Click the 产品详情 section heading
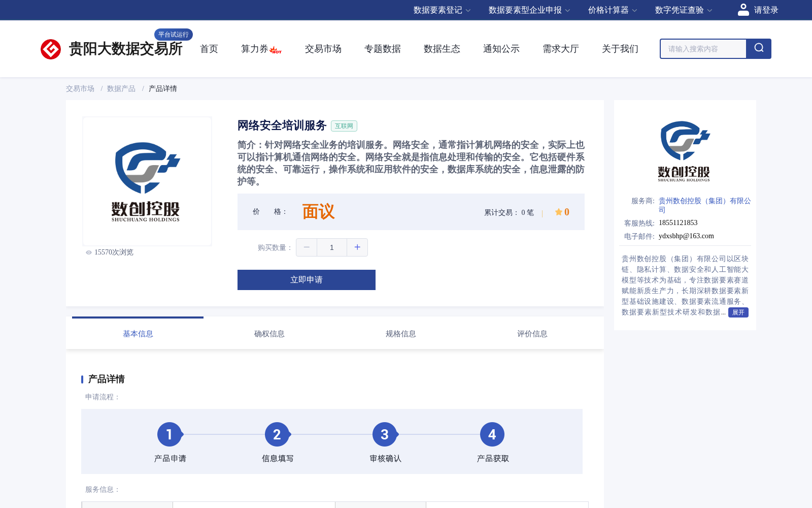Screen dimensions: 812x508 tap(106, 379)
